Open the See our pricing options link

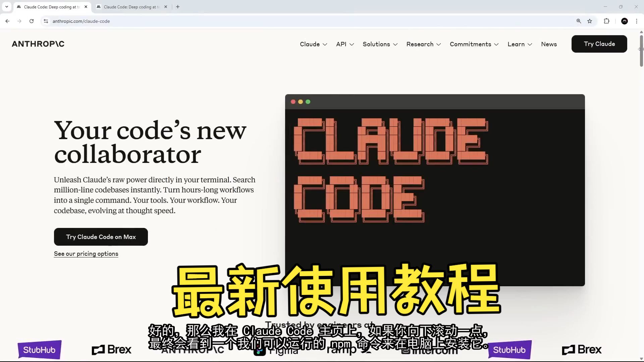(x=86, y=254)
